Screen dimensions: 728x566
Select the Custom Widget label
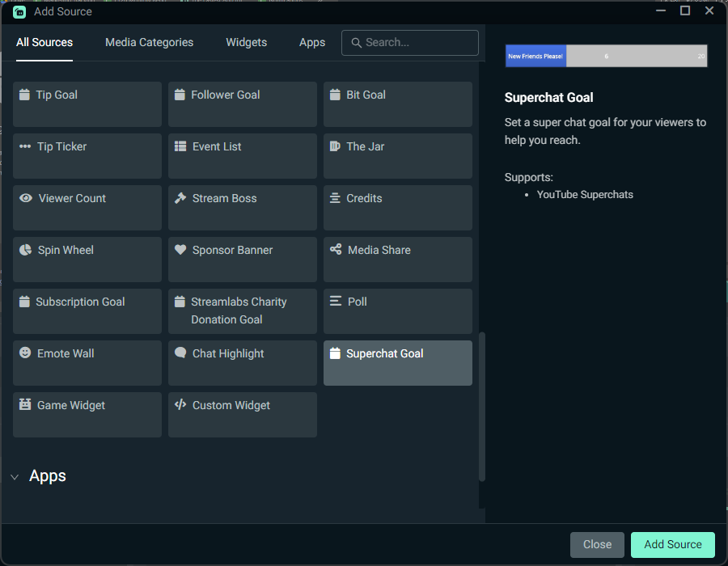tap(231, 405)
